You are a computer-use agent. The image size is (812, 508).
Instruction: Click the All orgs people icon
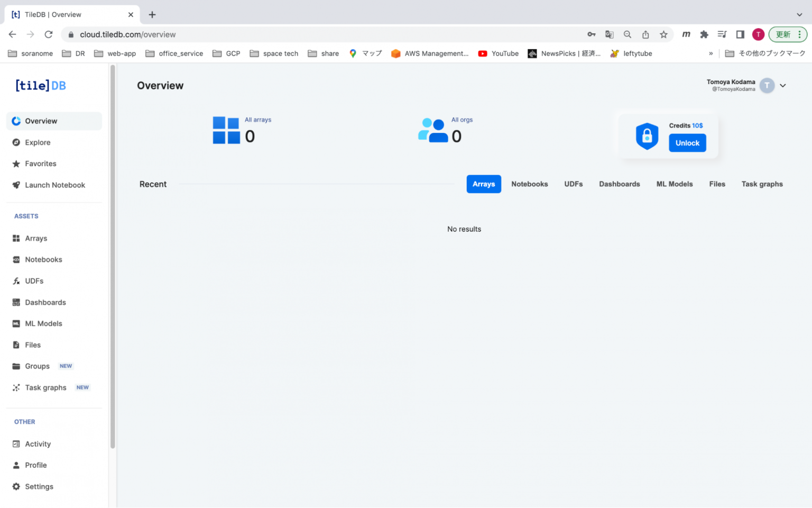[x=433, y=130]
